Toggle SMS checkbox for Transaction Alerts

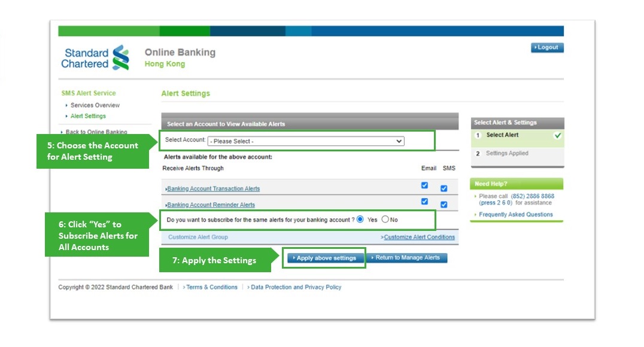tap(443, 188)
